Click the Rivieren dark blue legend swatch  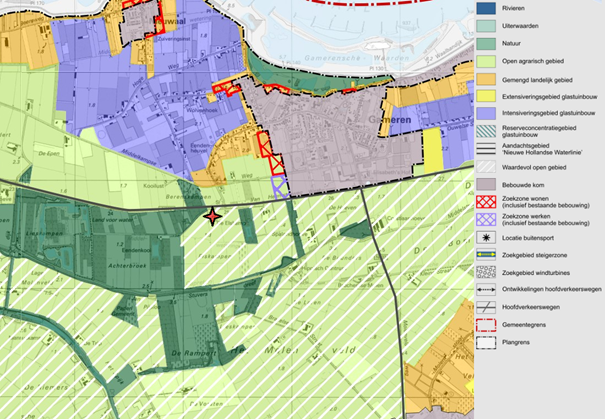(x=486, y=8)
